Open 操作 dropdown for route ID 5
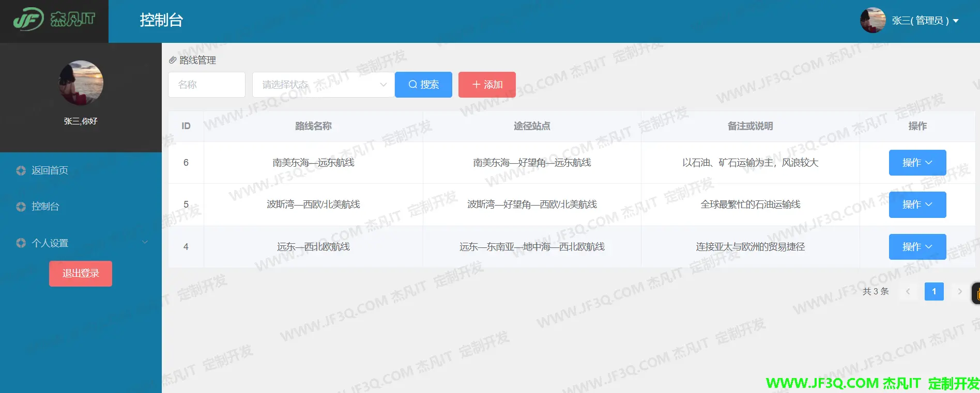The height and width of the screenshot is (393, 980). tap(917, 205)
